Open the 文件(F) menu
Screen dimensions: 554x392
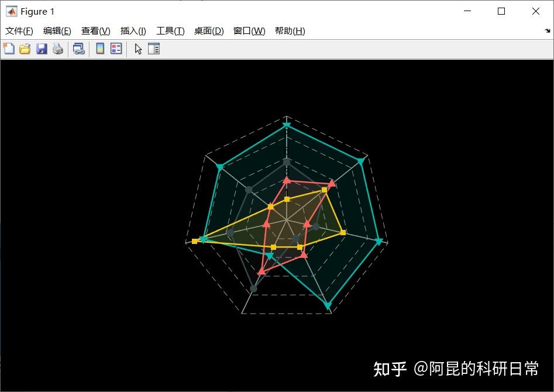(x=19, y=31)
